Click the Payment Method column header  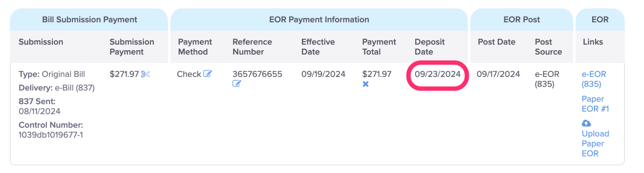(x=195, y=47)
